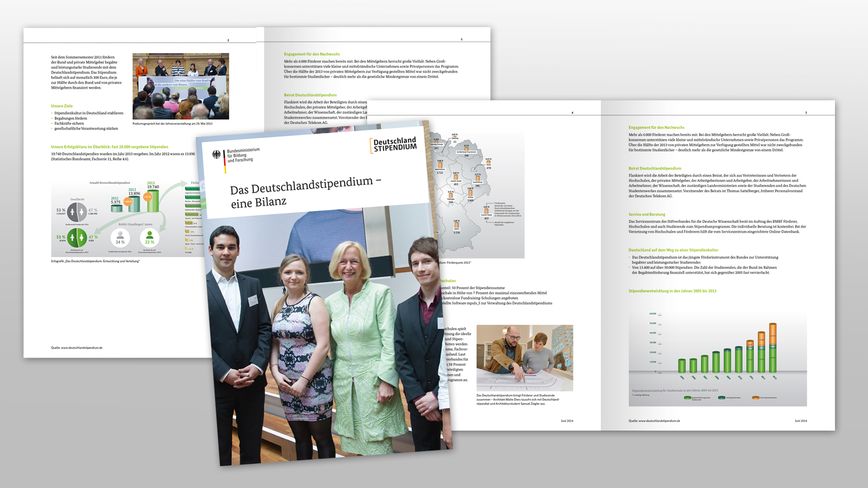The width and height of the screenshot is (868, 488).
Task: Click the architect and student photo
Action: (x=524, y=358)
